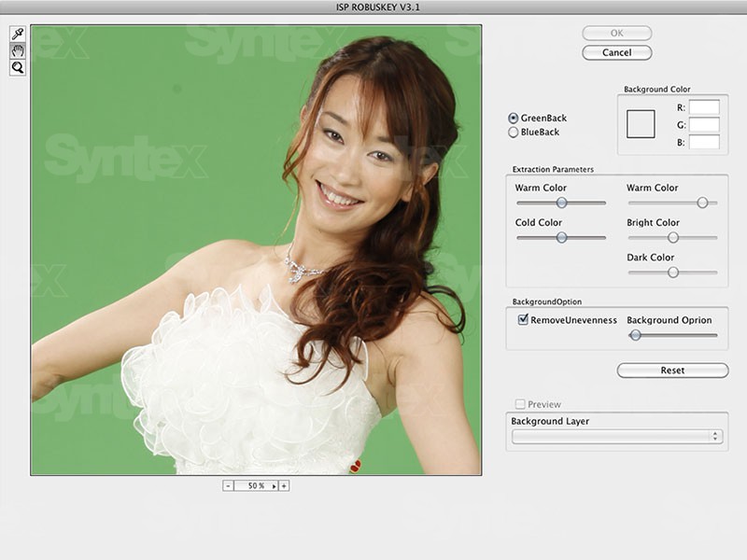Screen dimensions: 747x560
Task: Click the minus zoom-out button
Action: pos(228,485)
